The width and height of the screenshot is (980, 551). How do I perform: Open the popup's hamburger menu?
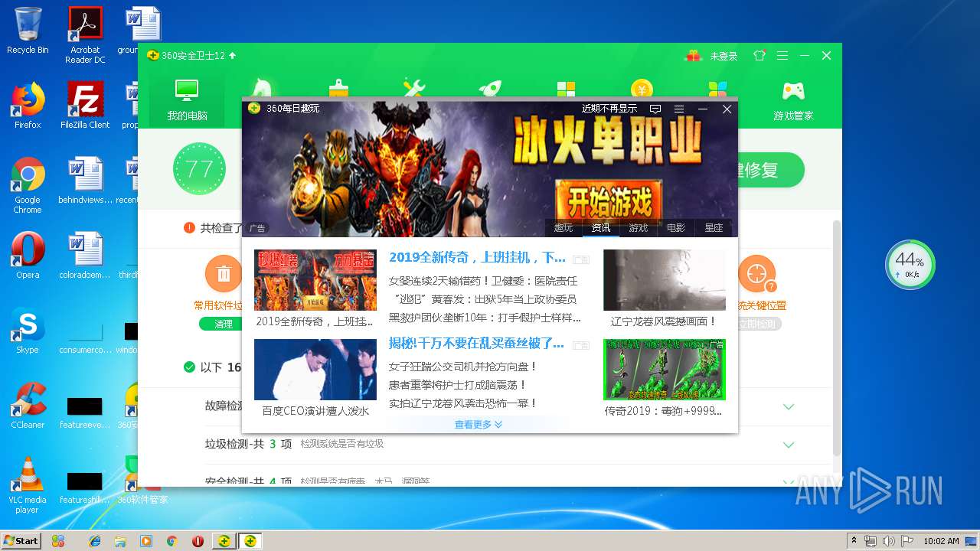click(679, 109)
